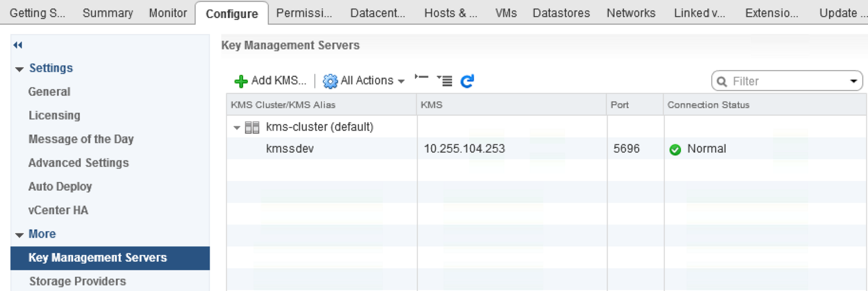The image size is (868, 291).
Task: Collapse the More section
Action: pos(20,235)
